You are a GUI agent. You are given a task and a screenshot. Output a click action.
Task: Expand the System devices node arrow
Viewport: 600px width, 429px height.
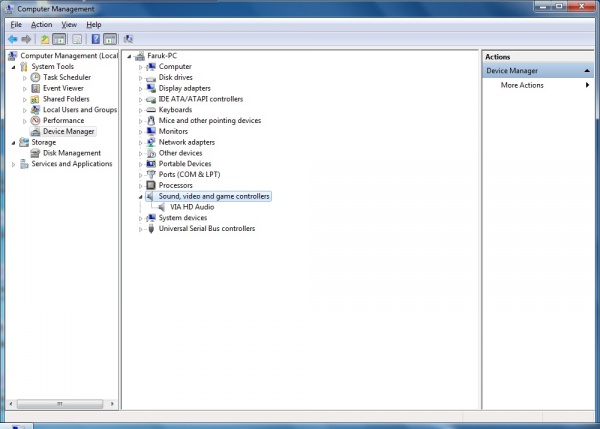click(140, 218)
